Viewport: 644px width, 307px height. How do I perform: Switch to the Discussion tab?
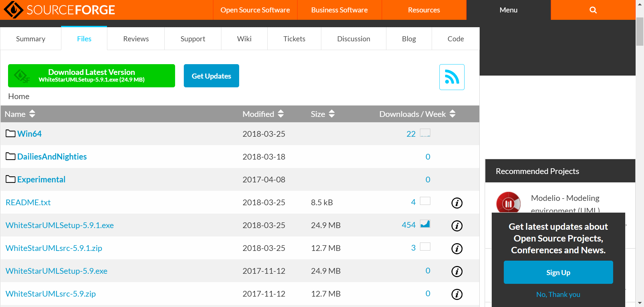(354, 39)
